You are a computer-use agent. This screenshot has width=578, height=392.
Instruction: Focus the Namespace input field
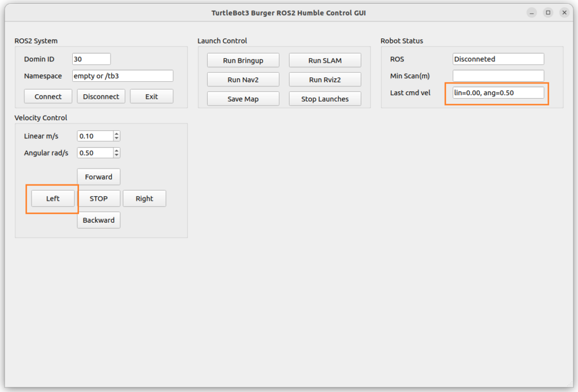122,76
